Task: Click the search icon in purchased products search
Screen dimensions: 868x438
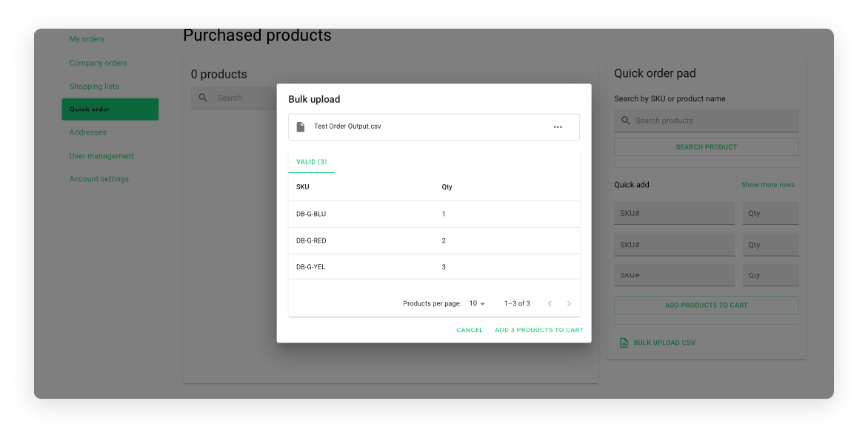Action: [203, 98]
